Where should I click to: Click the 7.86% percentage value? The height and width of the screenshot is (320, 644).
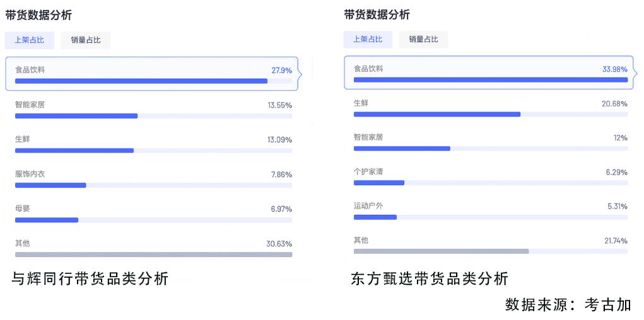coord(281,174)
